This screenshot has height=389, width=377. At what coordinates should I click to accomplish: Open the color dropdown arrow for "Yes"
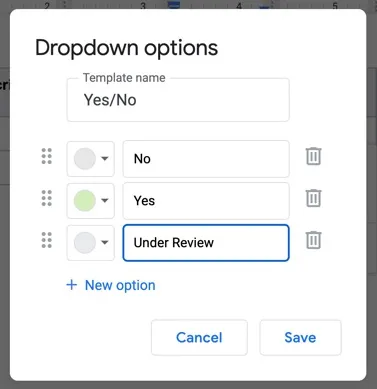[x=105, y=201]
